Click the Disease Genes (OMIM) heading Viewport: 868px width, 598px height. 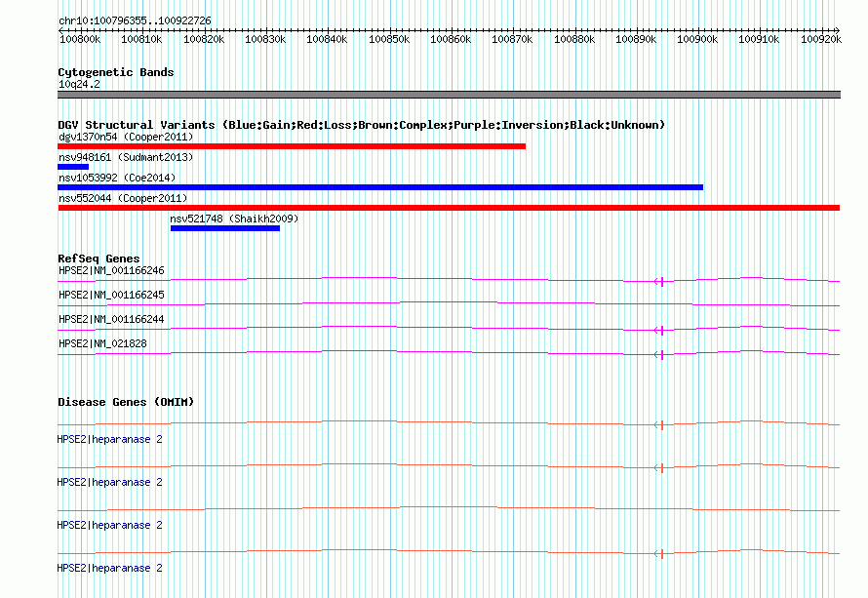coord(126,402)
